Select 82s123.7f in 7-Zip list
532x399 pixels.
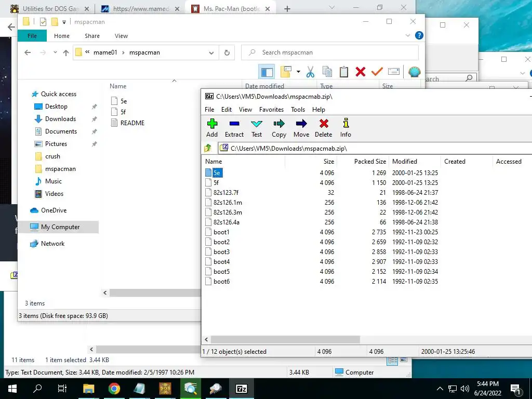tap(225, 192)
